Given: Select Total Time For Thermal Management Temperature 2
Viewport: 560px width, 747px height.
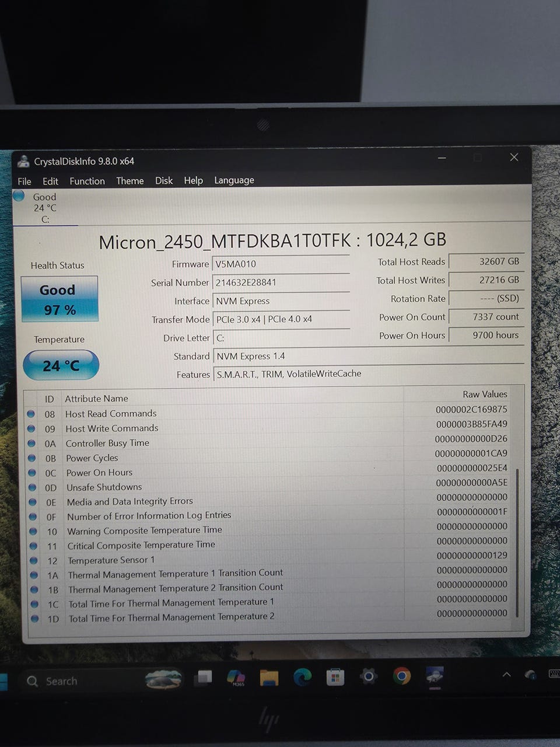Looking at the screenshot, I should pos(267,616).
